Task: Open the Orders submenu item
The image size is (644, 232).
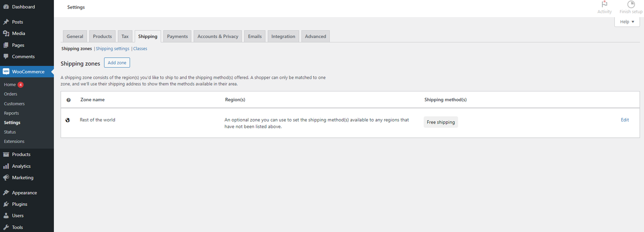Action: 11,94
